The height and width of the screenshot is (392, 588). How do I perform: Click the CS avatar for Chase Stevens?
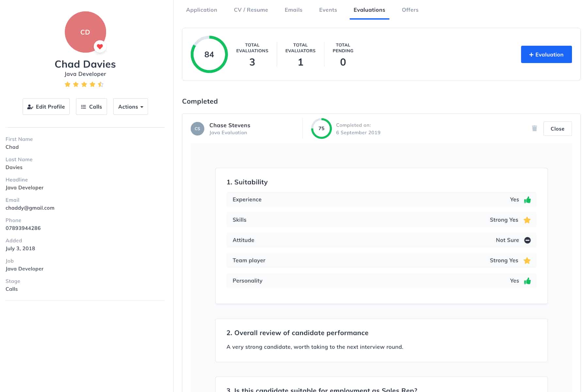click(197, 128)
